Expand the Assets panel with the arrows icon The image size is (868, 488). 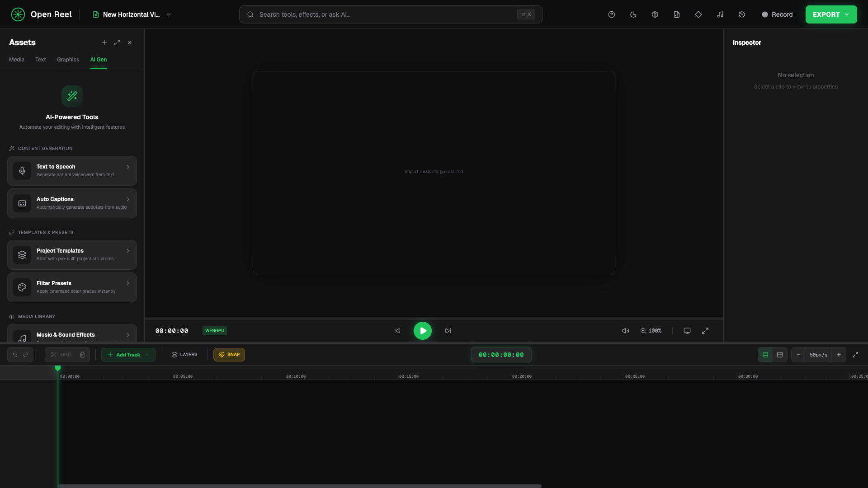tap(117, 42)
